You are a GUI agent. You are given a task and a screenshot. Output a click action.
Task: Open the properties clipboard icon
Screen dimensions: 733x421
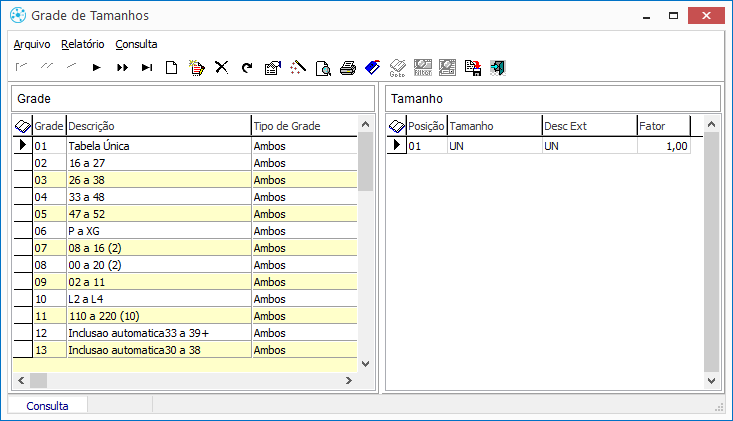273,68
